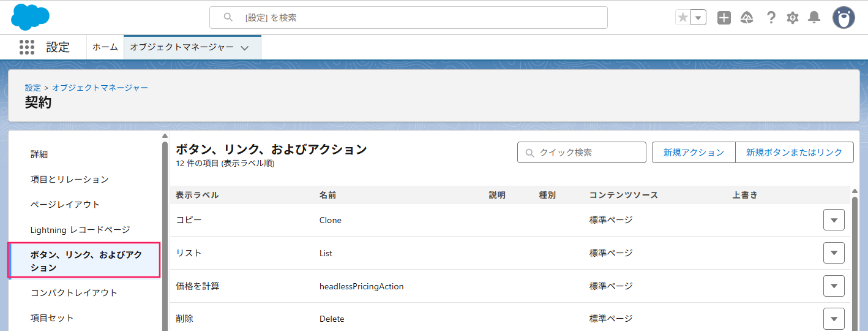
Task: Open the row menu for リスト
Action: [834, 253]
